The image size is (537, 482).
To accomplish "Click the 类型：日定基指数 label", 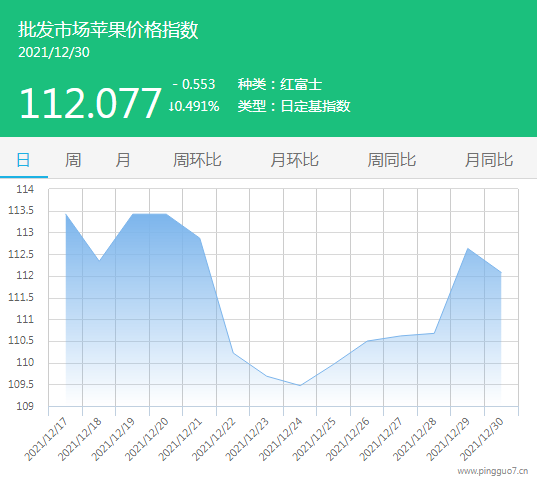I will pyautogui.click(x=294, y=106).
